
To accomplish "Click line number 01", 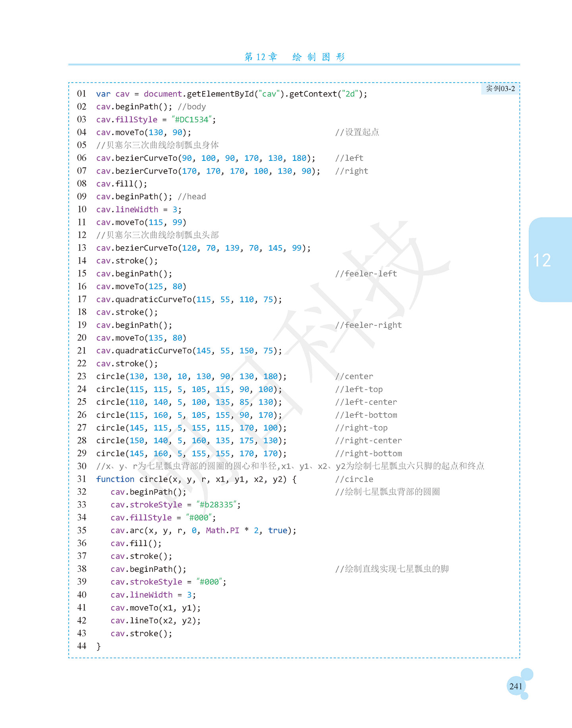I will (82, 94).
